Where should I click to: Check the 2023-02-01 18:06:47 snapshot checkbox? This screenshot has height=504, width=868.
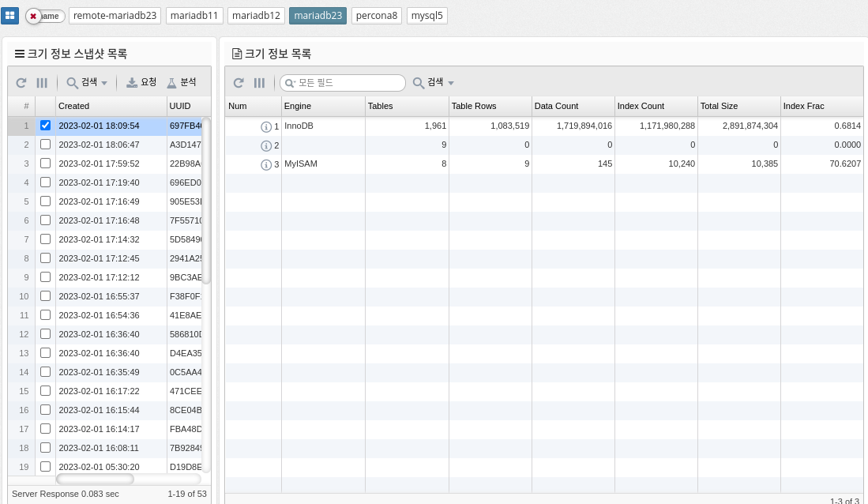[45, 145]
